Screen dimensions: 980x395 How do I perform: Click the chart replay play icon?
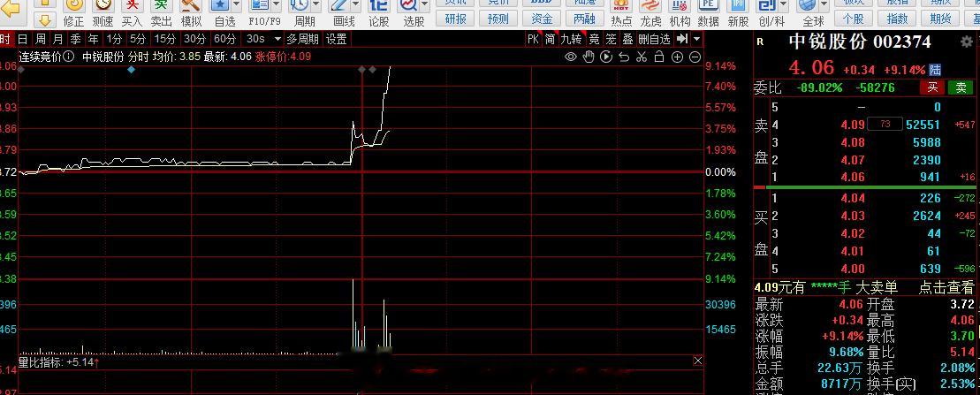(605, 57)
